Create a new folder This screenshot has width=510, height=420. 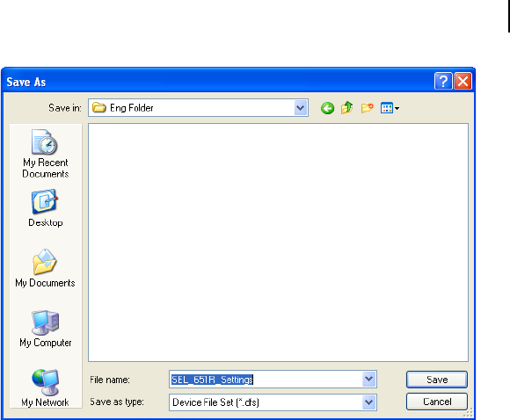point(367,107)
